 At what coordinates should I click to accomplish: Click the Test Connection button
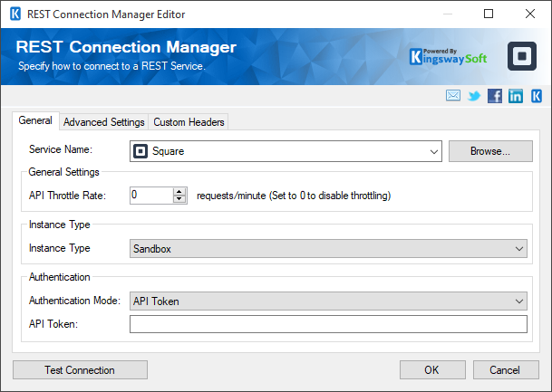(x=80, y=370)
